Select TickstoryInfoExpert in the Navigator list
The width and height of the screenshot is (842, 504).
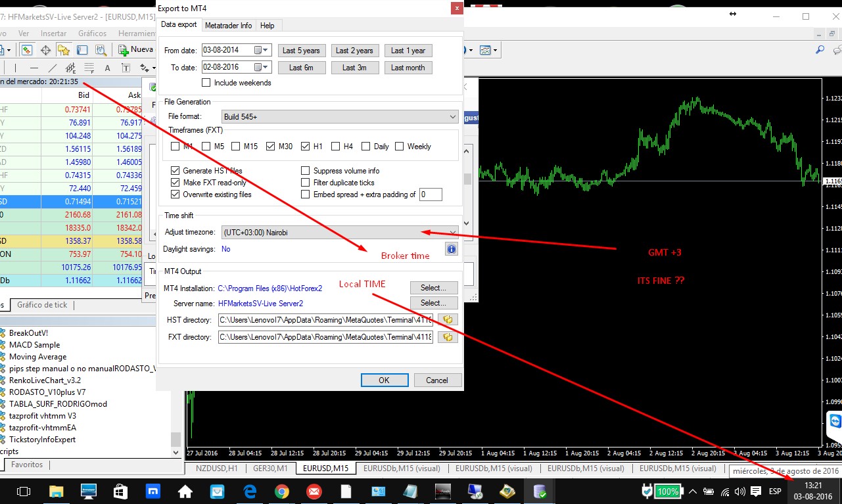[42, 440]
